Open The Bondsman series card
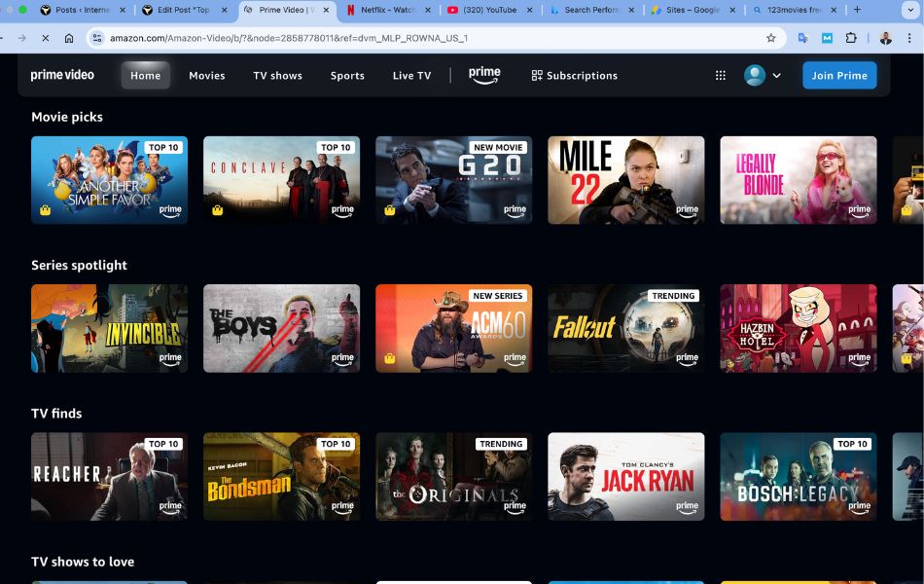Viewport: 924px width, 584px height. click(x=282, y=477)
